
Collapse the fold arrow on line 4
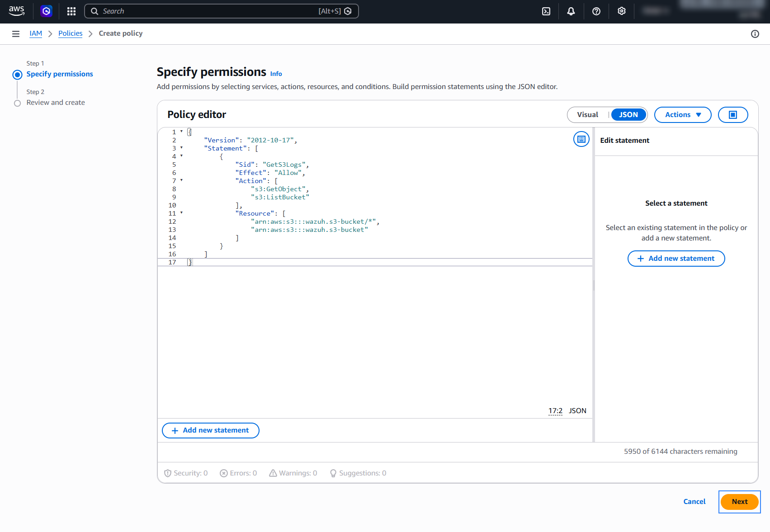181,156
